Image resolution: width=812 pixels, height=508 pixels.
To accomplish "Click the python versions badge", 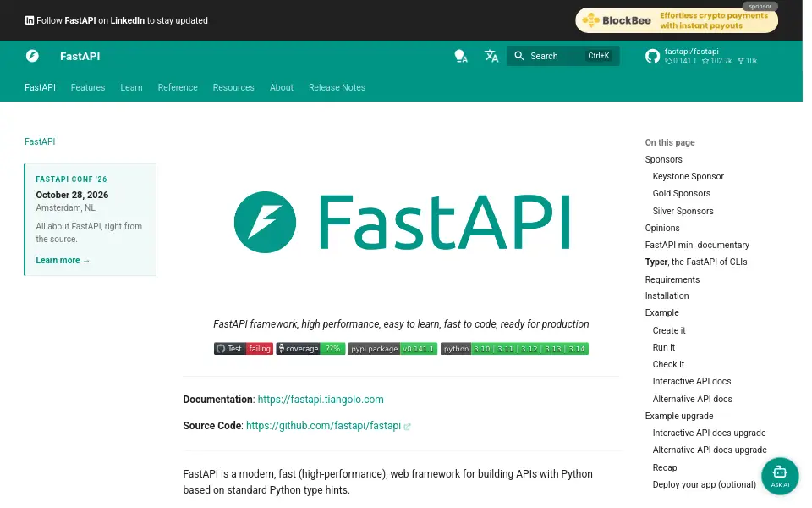I will pos(514,349).
